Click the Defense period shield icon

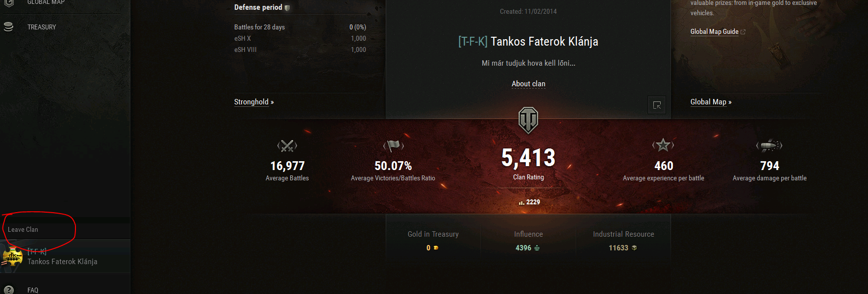287,8
